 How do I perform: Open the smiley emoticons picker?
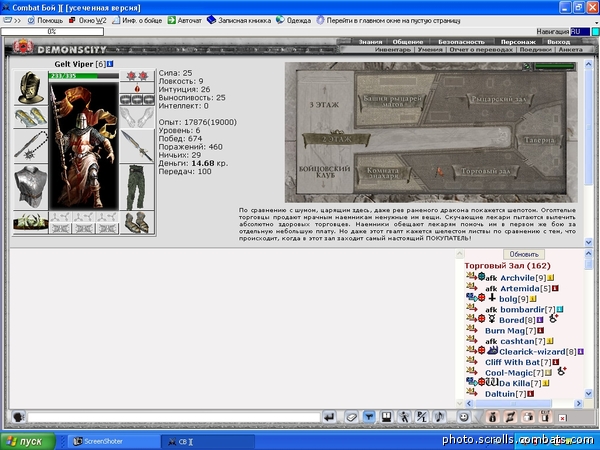pos(464,417)
